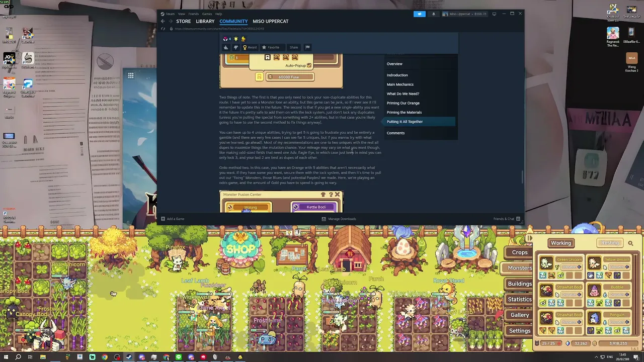Jump to What Do We Need section
This screenshot has height=362, width=644.
point(403,94)
